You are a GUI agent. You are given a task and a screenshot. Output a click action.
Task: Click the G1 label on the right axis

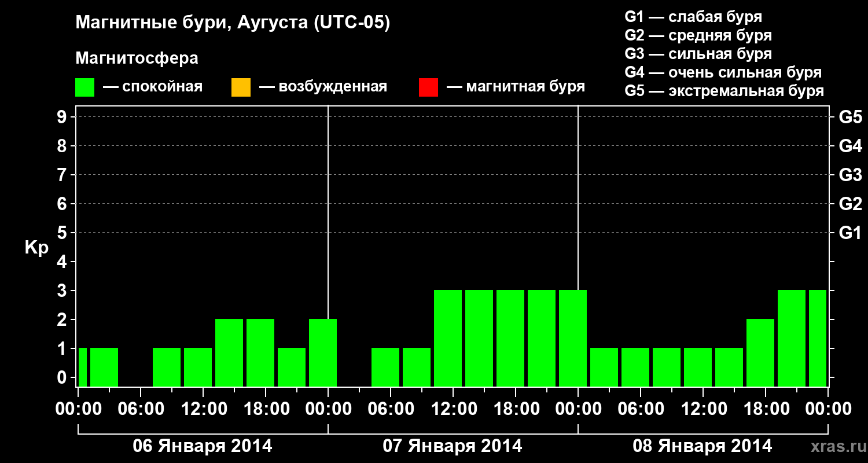coord(851,233)
